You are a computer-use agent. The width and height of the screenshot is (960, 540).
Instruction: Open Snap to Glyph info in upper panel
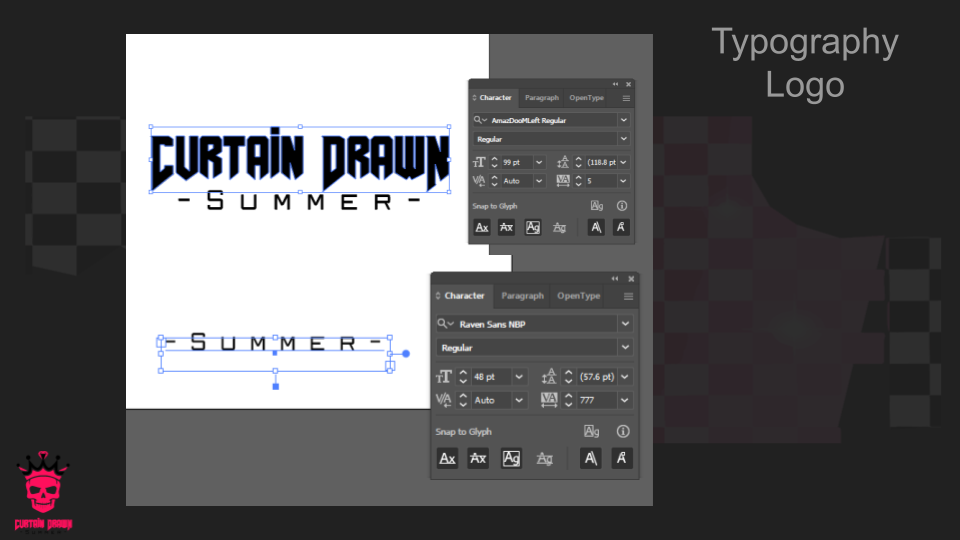(x=622, y=206)
